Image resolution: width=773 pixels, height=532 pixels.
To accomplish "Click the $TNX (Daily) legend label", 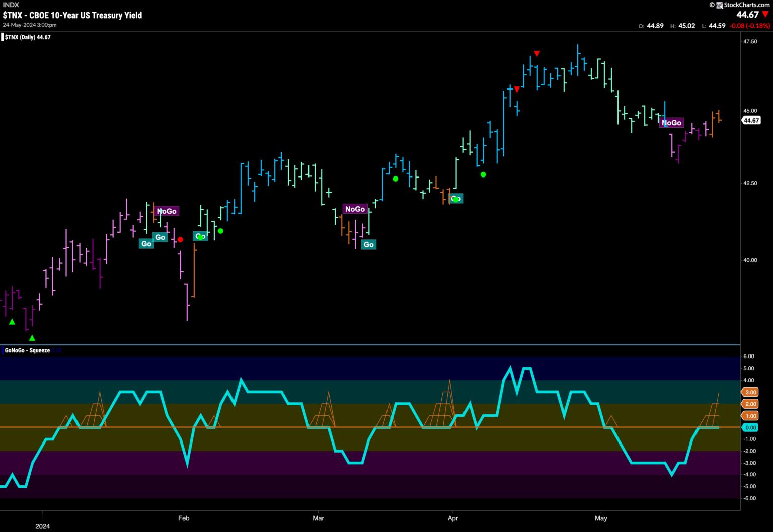I will pos(27,37).
